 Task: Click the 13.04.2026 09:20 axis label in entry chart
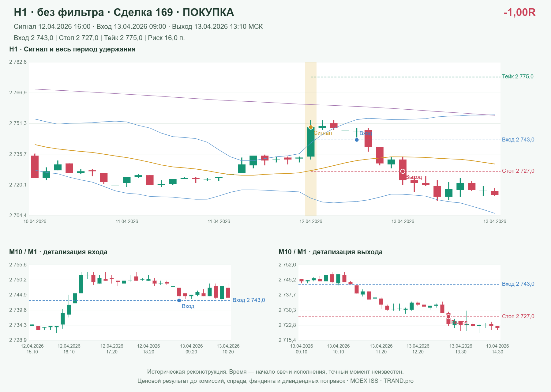191,349
